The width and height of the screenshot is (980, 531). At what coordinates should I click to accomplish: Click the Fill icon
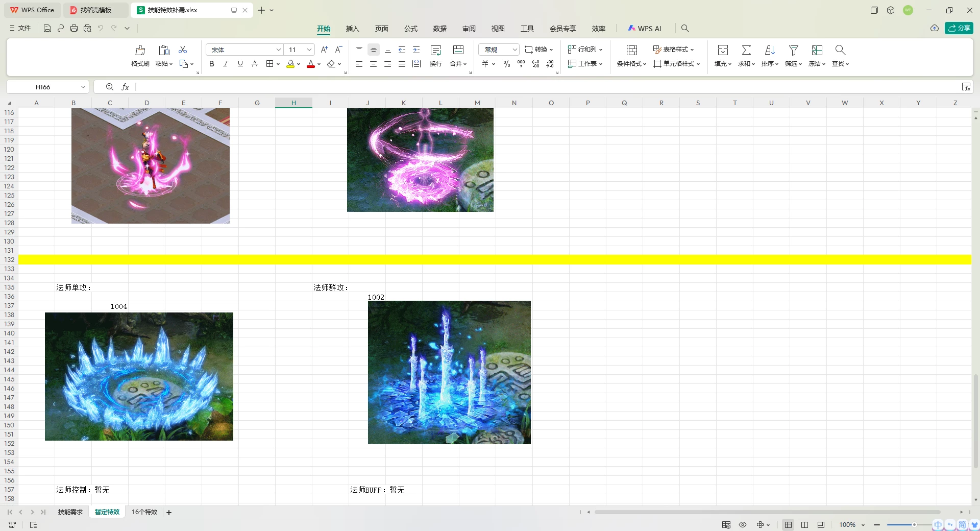[723, 50]
